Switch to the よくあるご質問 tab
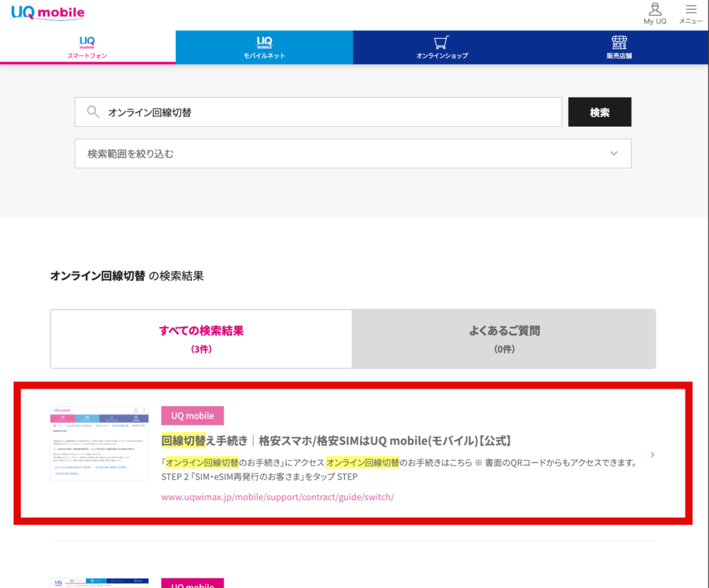This screenshot has height=588, width=709. tap(504, 339)
